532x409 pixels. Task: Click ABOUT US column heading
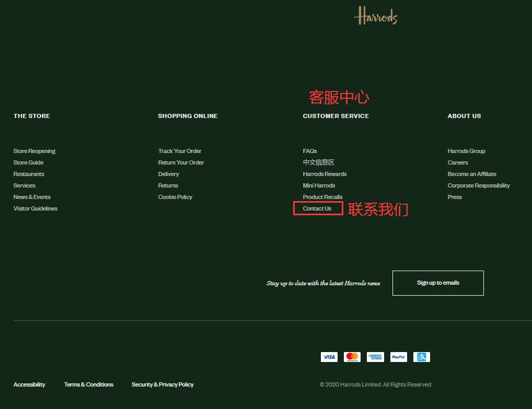[464, 116]
